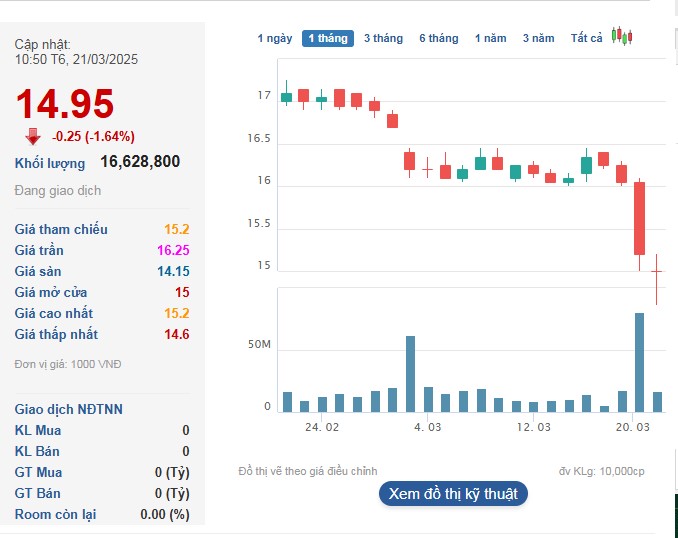Click the current price 14.95

pos(64,104)
